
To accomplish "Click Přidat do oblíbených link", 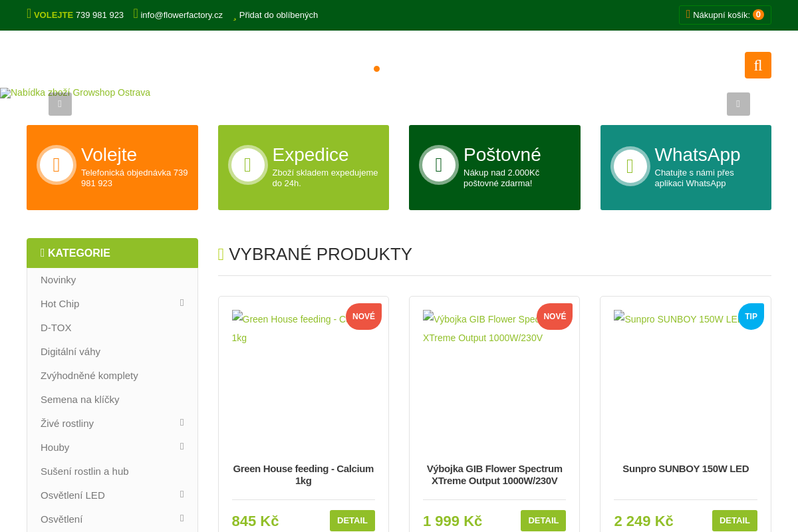I will coord(278,15).
